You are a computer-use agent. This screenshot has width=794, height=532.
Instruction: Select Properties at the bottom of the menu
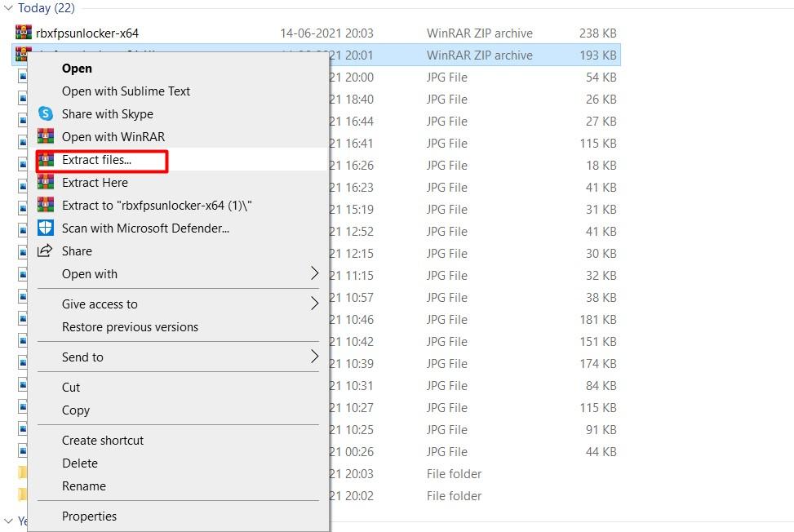(x=90, y=516)
